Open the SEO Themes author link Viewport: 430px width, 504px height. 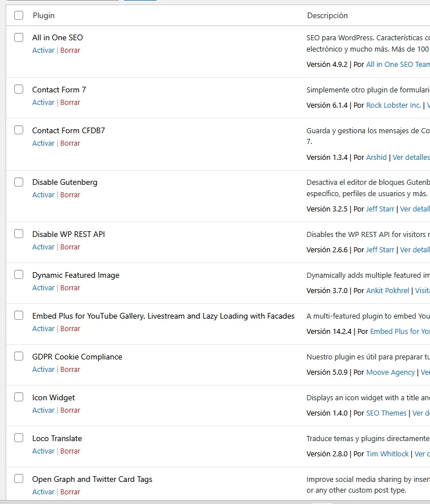pos(386,413)
